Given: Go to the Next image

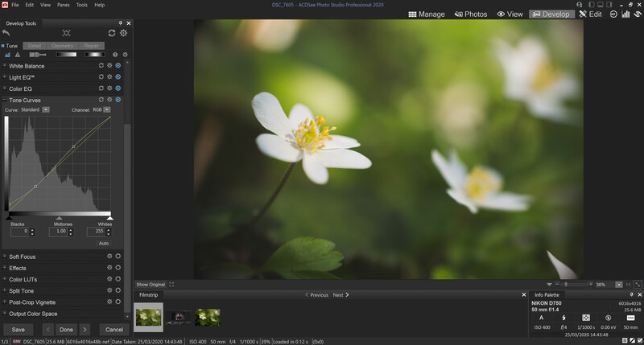Looking at the screenshot, I should (x=341, y=295).
